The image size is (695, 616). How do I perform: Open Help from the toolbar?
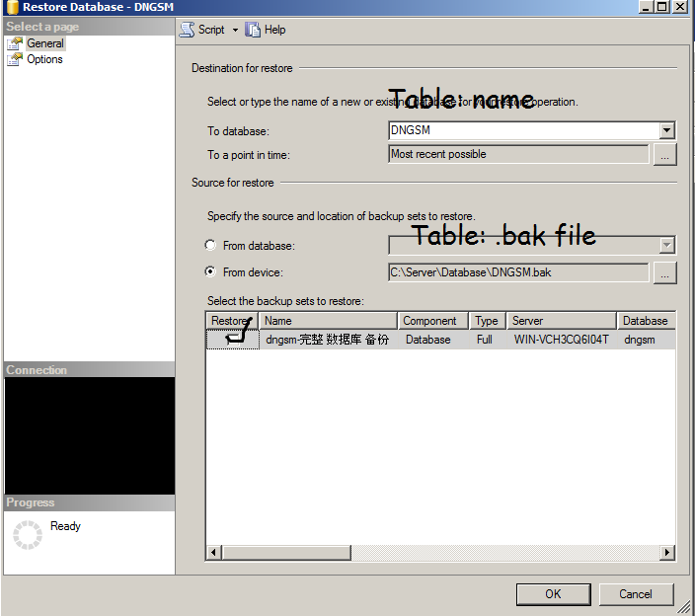point(274,30)
